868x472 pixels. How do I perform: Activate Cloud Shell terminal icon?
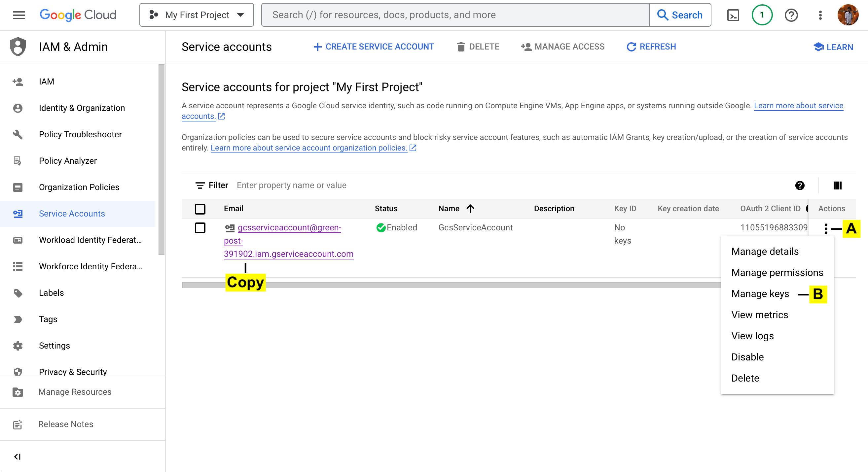point(733,15)
